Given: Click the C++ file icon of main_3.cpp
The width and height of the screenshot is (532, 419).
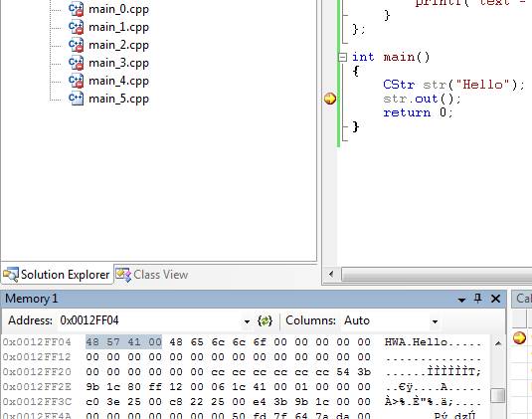Looking at the screenshot, I should [76, 63].
